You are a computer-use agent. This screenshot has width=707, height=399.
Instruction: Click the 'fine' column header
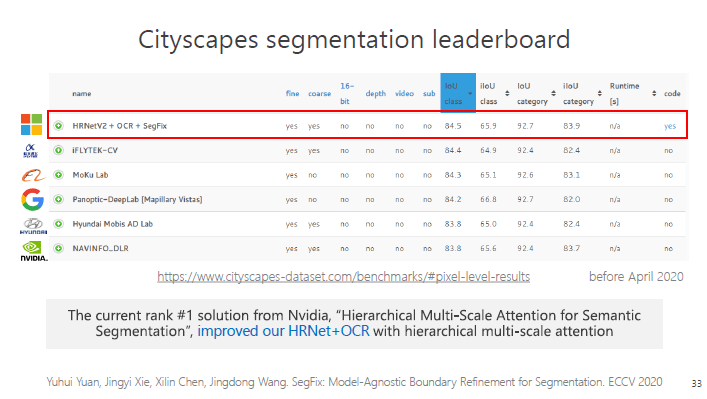292,93
